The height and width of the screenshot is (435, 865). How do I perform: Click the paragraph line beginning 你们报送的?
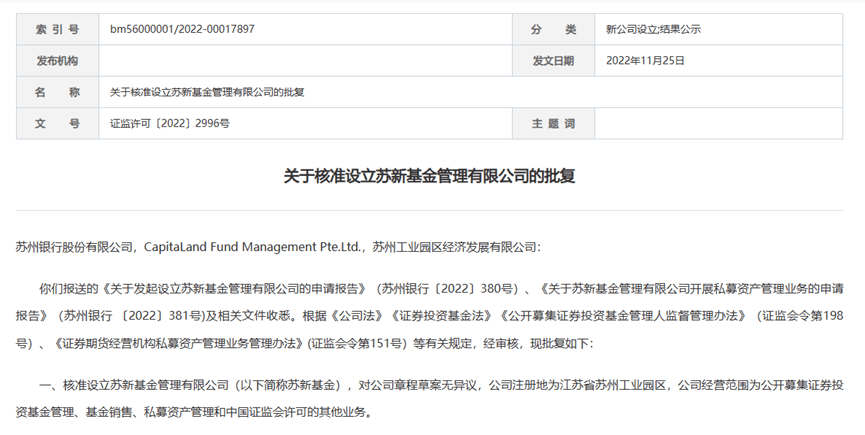[x=441, y=288]
